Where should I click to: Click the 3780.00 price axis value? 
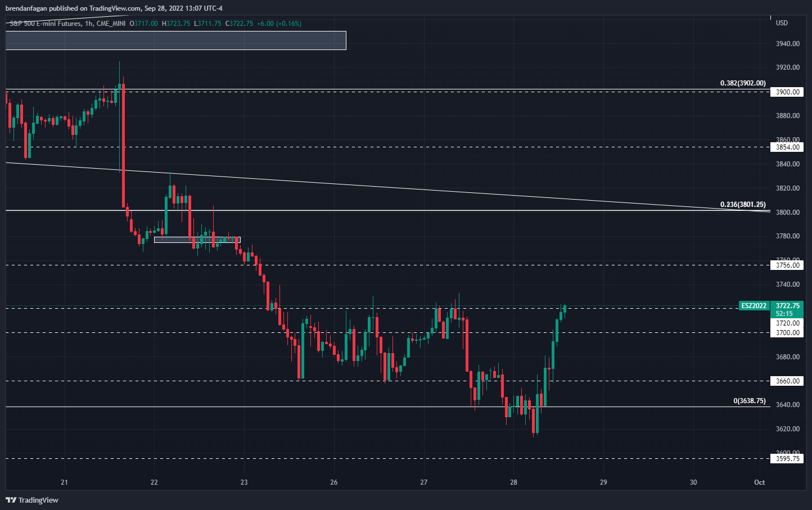click(787, 236)
